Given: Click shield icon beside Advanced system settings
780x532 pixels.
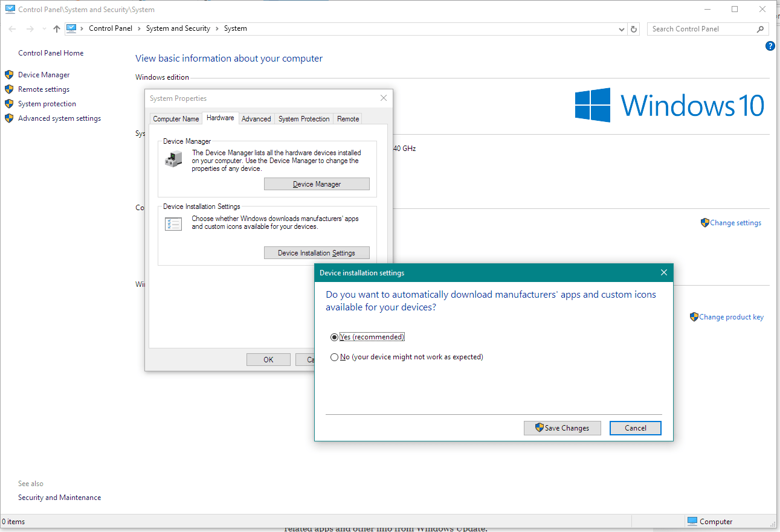Looking at the screenshot, I should coord(9,118).
